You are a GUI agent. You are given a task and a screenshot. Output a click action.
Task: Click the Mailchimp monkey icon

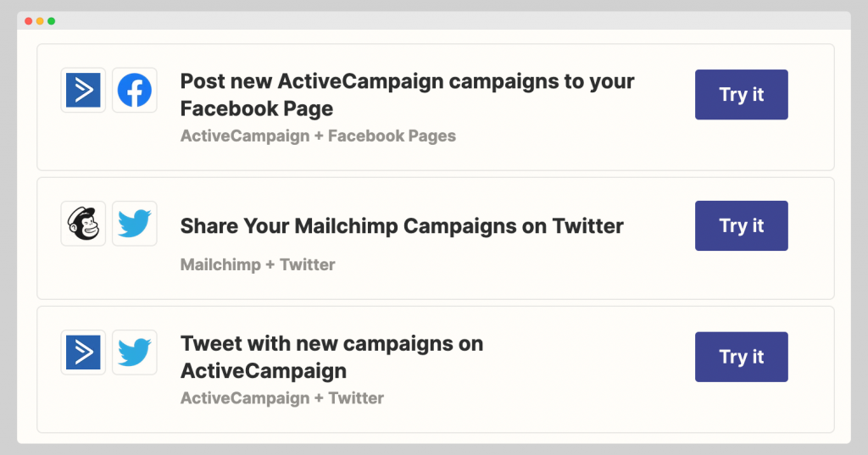click(x=83, y=224)
